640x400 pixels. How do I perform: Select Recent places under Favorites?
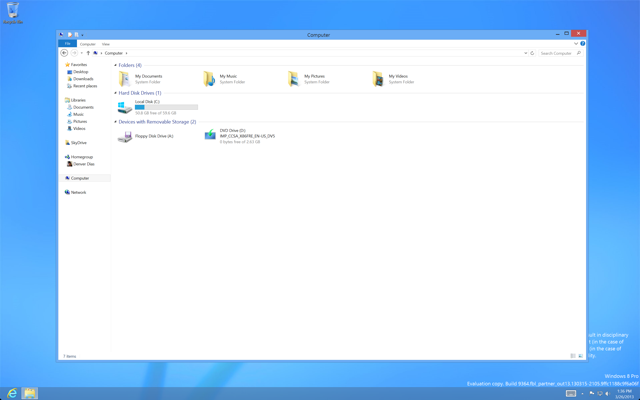point(82,86)
